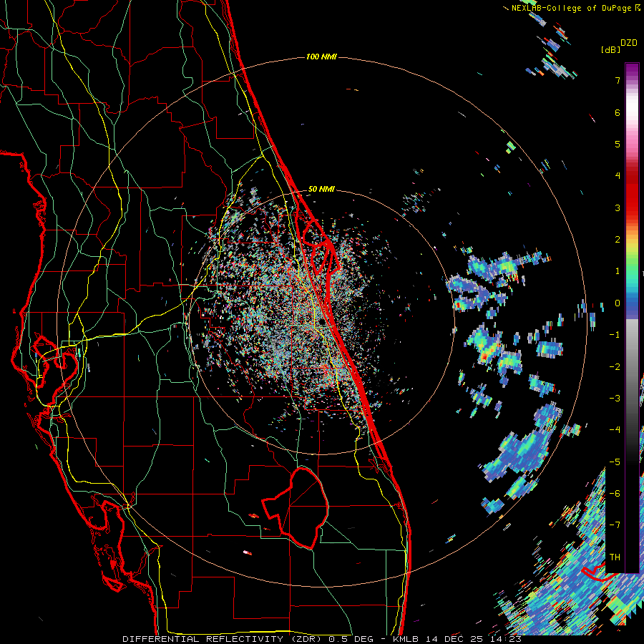This screenshot has height=644, width=644.
Task: Click the -5 value on the ZDR scale
Action: point(615,462)
